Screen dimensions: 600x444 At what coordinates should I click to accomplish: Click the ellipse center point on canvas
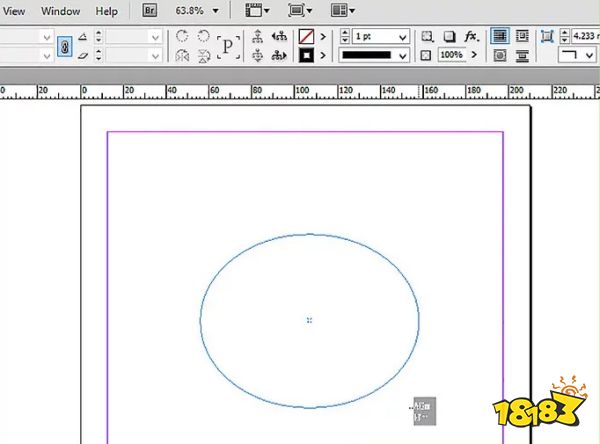309,320
